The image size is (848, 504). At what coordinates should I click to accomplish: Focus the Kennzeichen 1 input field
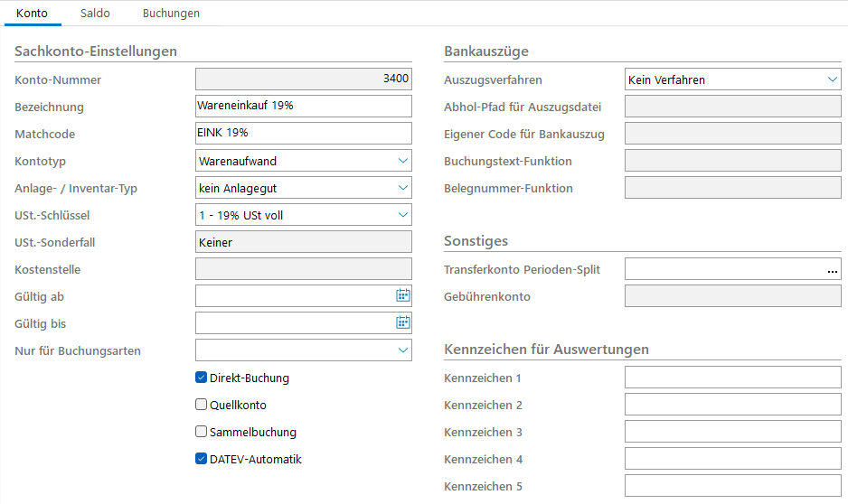click(x=732, y=378)
